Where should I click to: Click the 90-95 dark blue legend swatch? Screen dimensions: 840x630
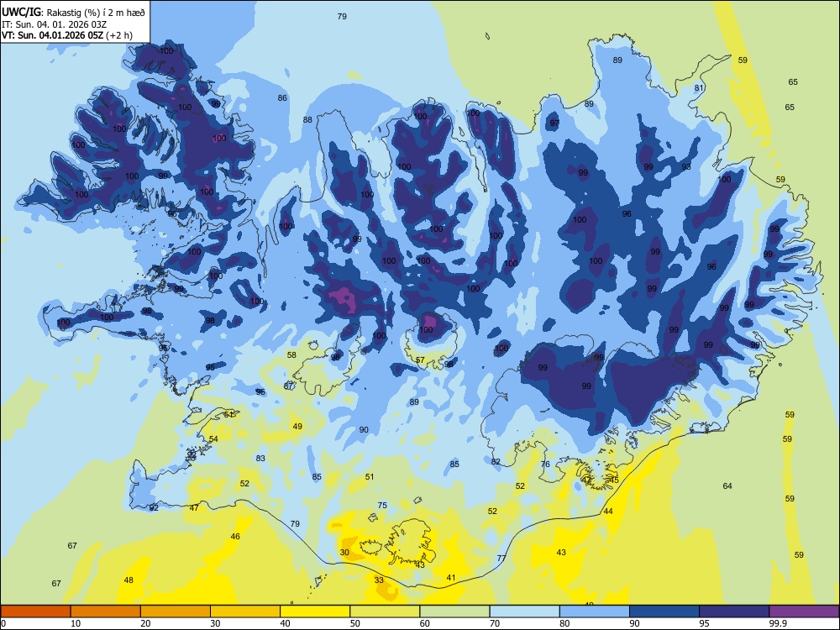pyautogui.click(x=664, y=612)
